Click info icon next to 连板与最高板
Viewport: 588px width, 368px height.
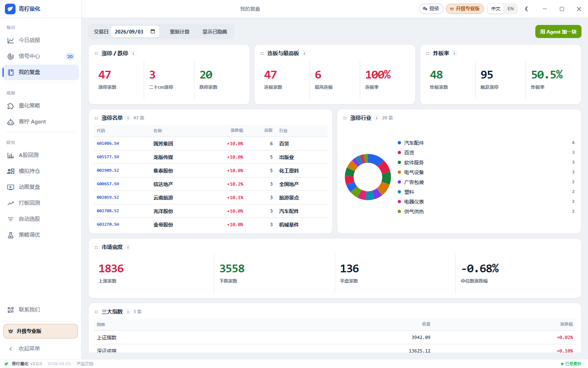[x=304, y=53]
